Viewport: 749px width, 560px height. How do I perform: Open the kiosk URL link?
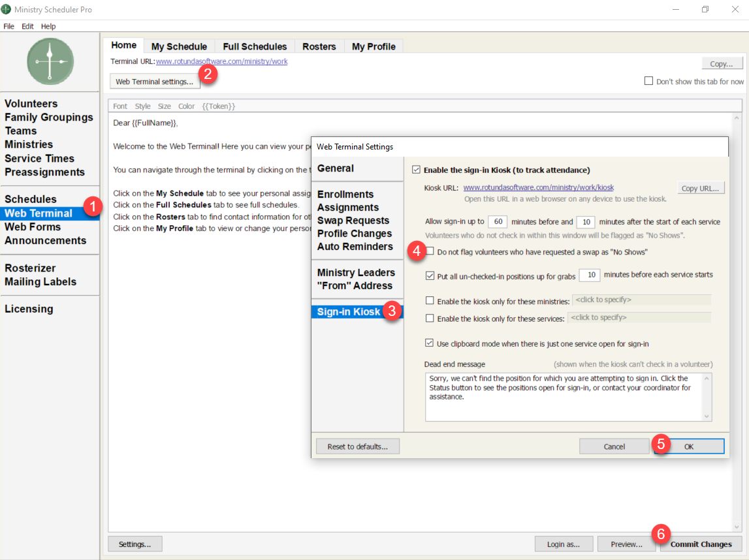(x=538, y=187)
